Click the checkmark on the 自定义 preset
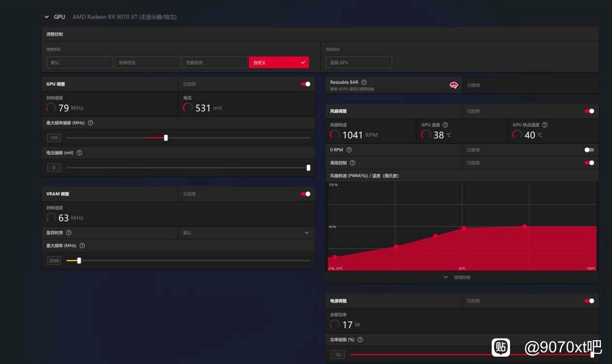 (x=303, y=63)
